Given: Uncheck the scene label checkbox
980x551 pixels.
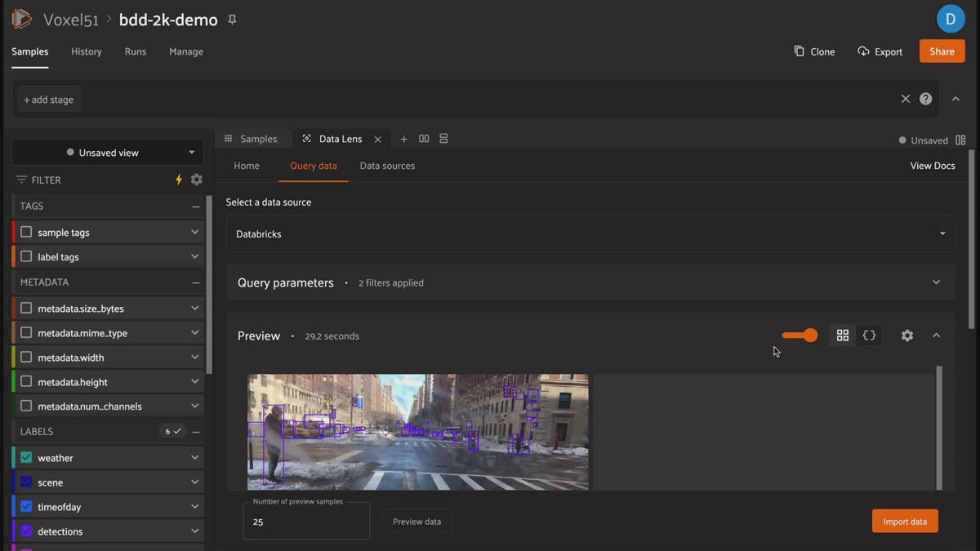Looking at the screenshot, I should coord(26,482).
